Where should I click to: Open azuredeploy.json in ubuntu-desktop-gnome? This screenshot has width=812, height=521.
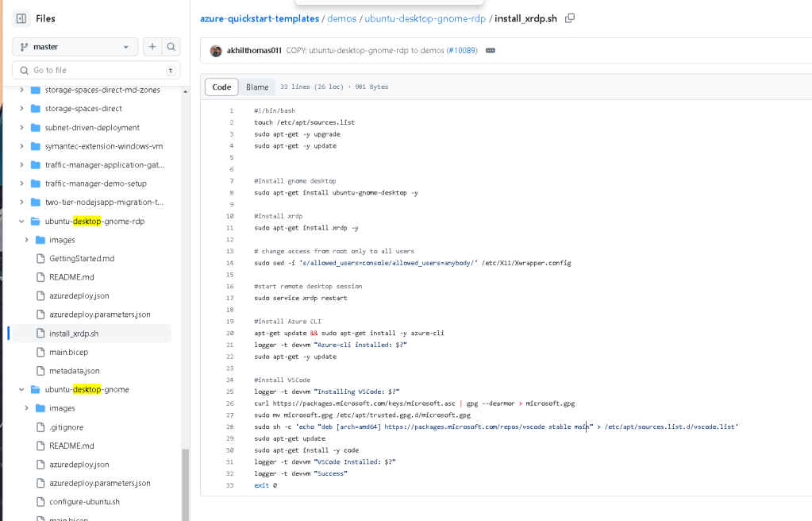[79, 465]
